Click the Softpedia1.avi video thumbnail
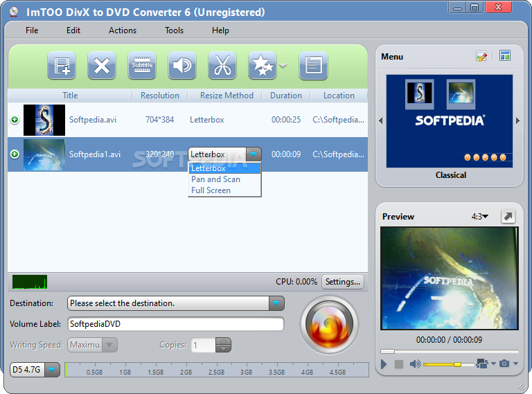The image size is (532, 394). (x=44, y=154)
